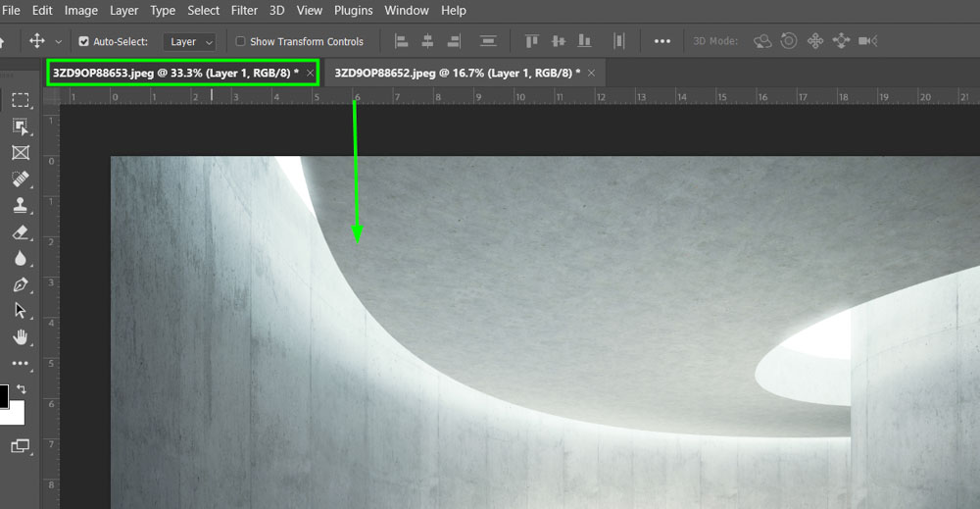The image size is (980, 509).
Task: Open the View menu
Action: 310,11
